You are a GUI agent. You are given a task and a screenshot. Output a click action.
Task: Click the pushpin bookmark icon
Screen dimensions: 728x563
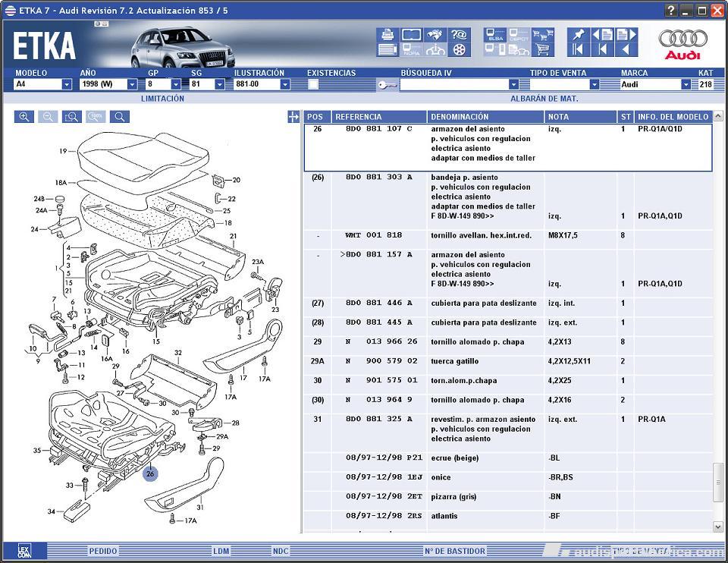point(579,34)
